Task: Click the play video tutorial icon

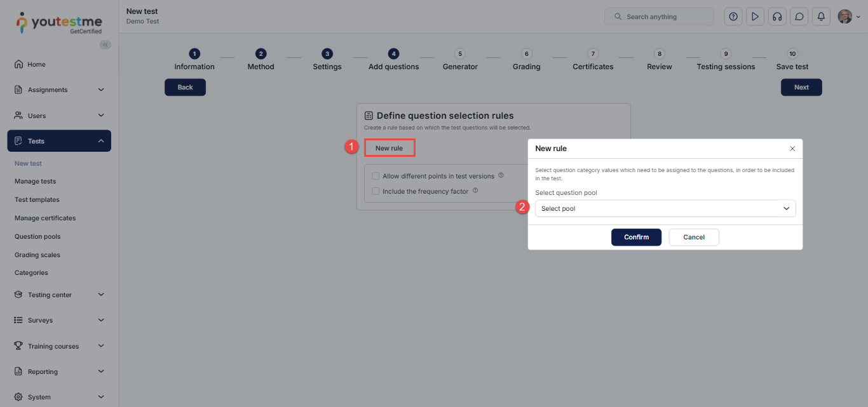Action: pos(755,17)
